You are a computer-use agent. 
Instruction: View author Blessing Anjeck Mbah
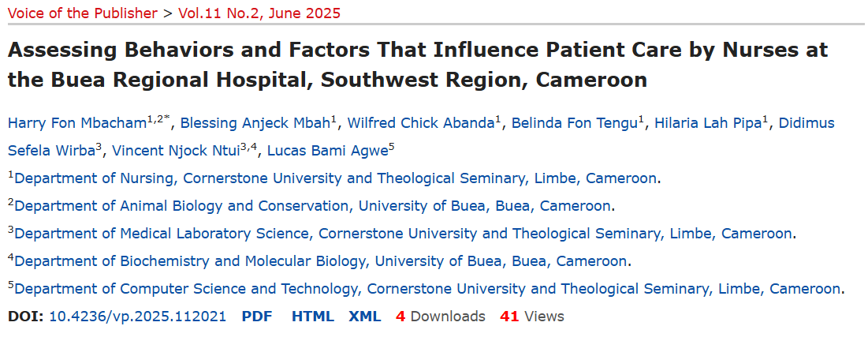point(255,123)
